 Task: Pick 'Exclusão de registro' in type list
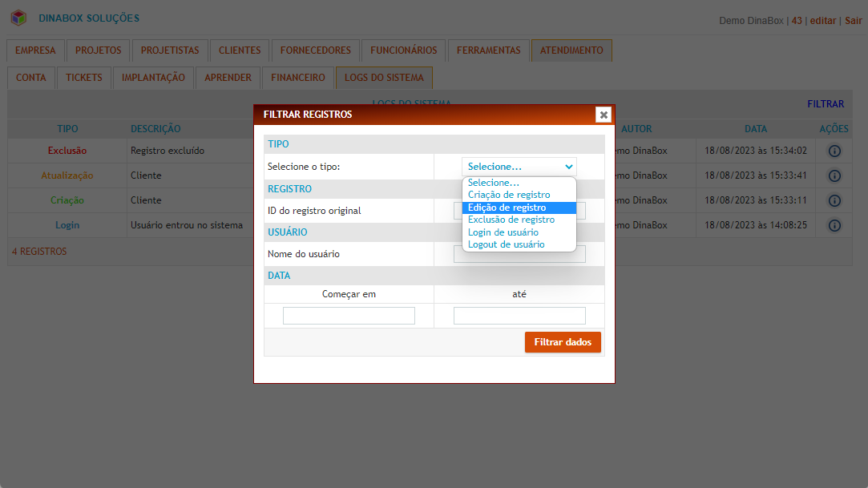(511, 220)
